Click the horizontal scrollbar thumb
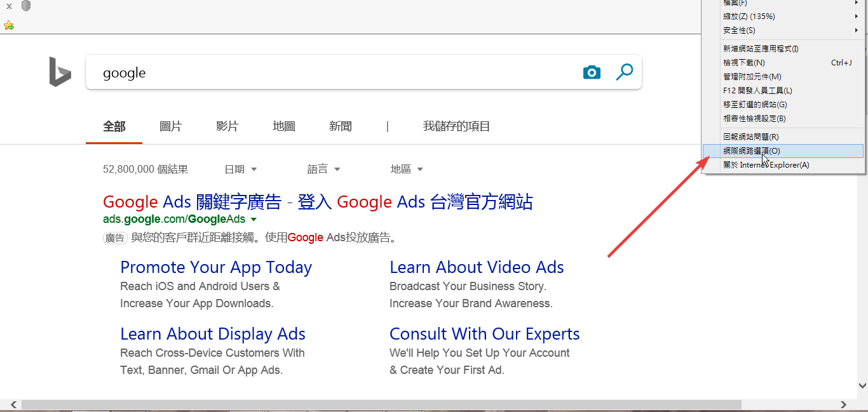The width and height of the screenshot is (868, 412). coord(380,404)
